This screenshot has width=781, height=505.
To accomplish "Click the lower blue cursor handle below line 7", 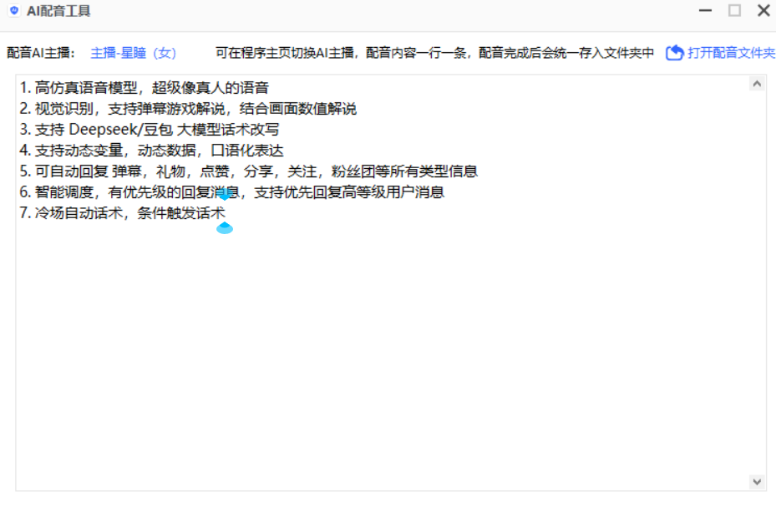I will click(x=225, y=228).
